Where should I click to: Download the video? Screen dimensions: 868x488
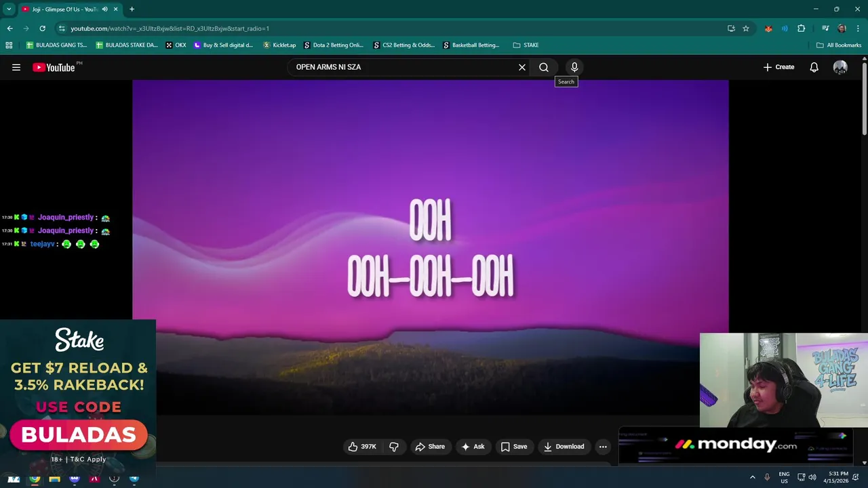564,447
